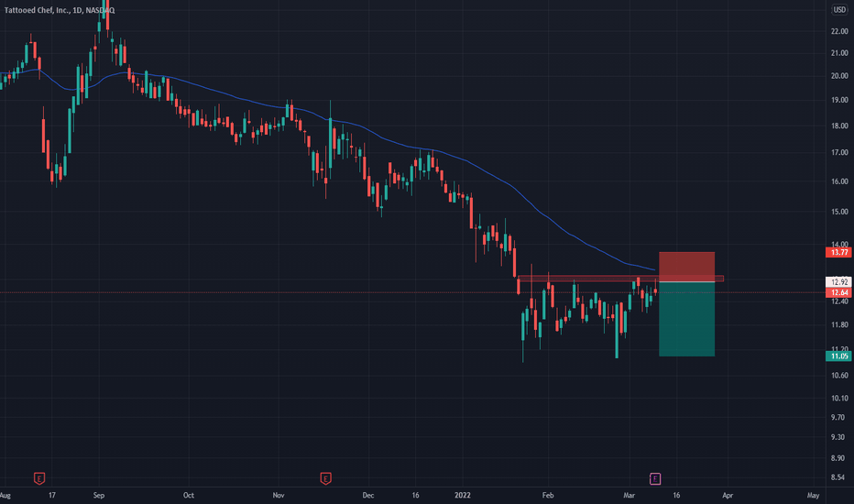Click the USD currency label
The width and height of the screenshot is (854, 504).
click(840, 9)
